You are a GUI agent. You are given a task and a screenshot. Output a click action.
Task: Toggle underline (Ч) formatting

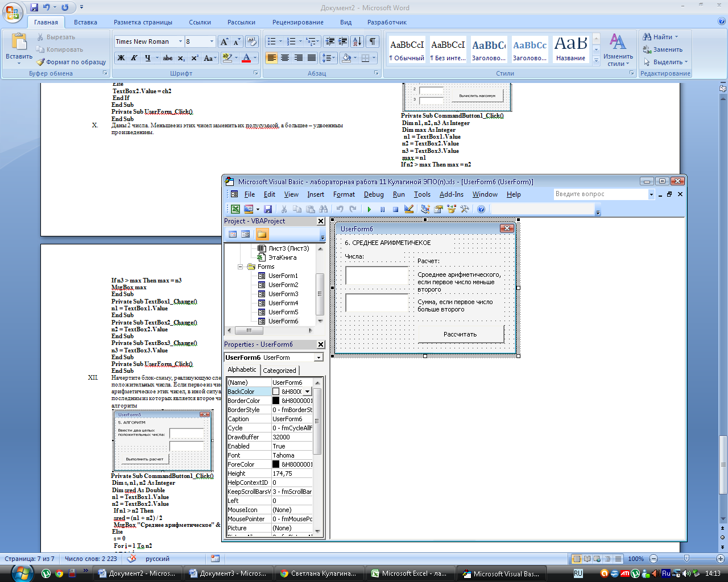point(148,58)
